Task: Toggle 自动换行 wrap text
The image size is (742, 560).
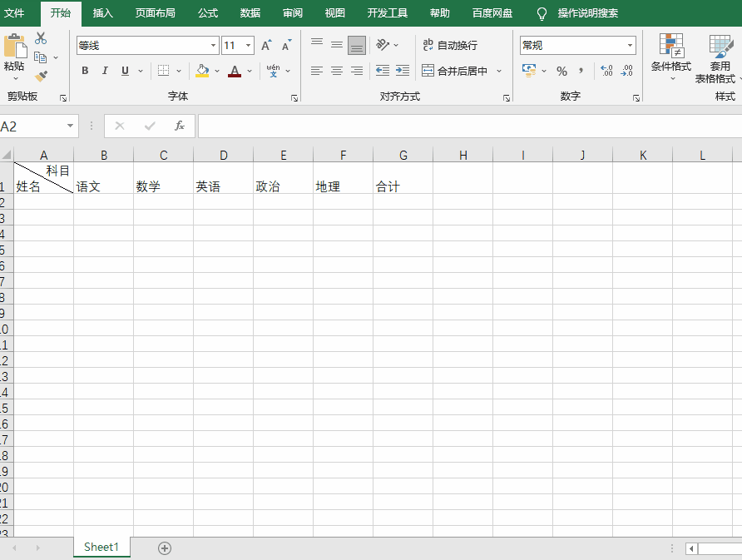Action: pyautogui.click(x=450, y=45)
